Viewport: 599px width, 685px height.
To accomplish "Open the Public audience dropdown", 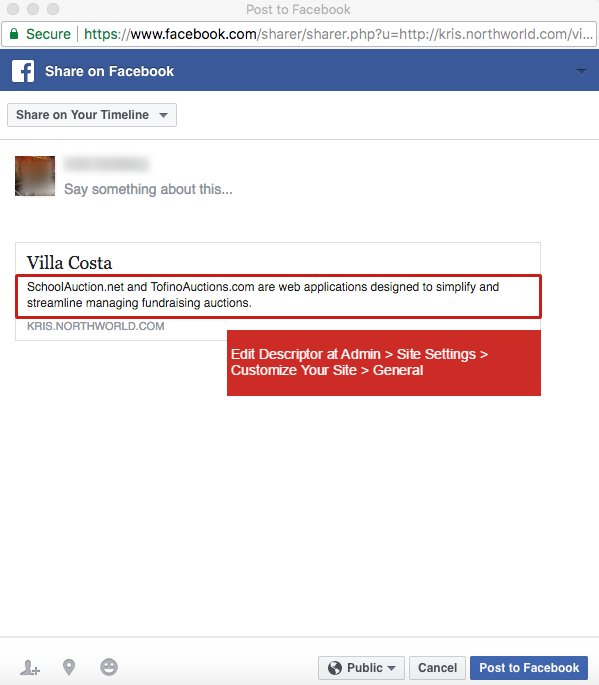I will point(361,668).
